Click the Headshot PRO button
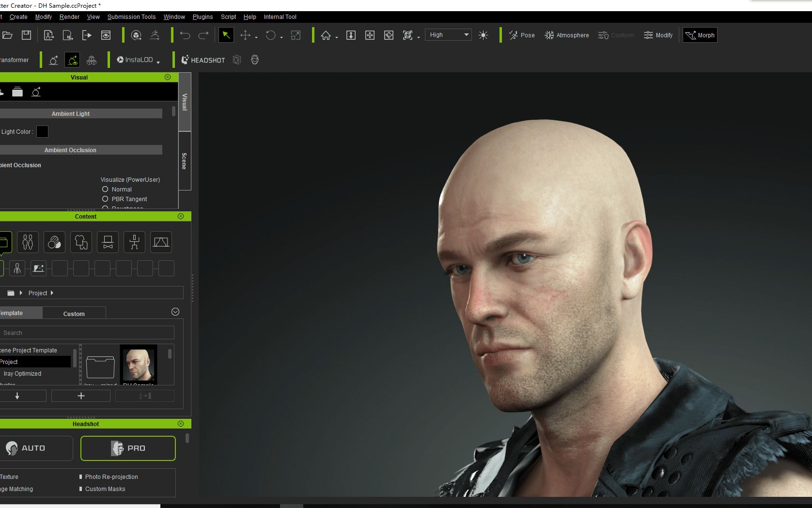 (x=128, y=448)
